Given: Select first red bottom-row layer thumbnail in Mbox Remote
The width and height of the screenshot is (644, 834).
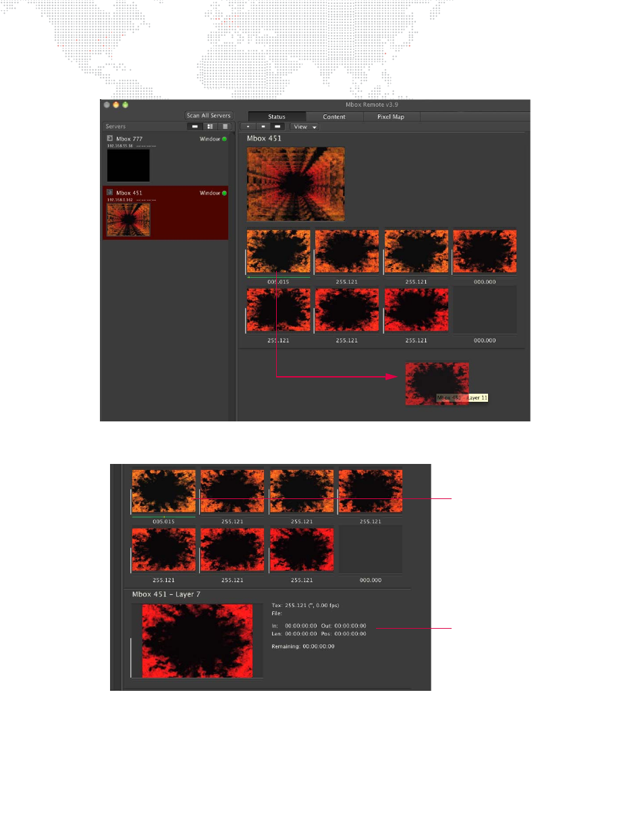Looking at the screenshot, I should (x=278, y=310).
